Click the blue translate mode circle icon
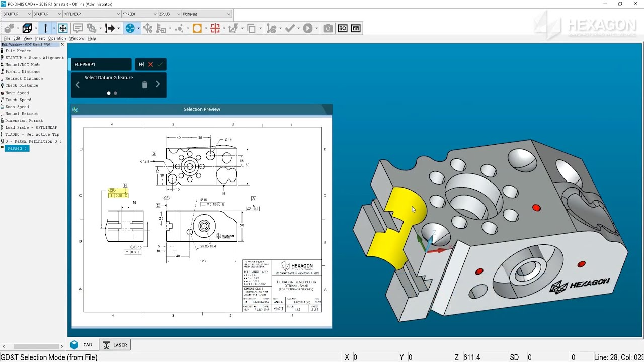 [x=130, y=28]
